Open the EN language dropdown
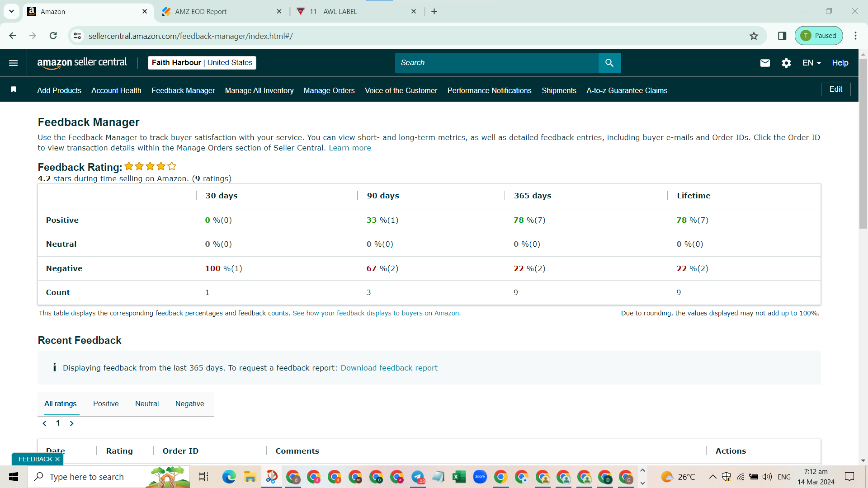The width and height of the screenshot is (868, 488). click(x=811, y=63)
